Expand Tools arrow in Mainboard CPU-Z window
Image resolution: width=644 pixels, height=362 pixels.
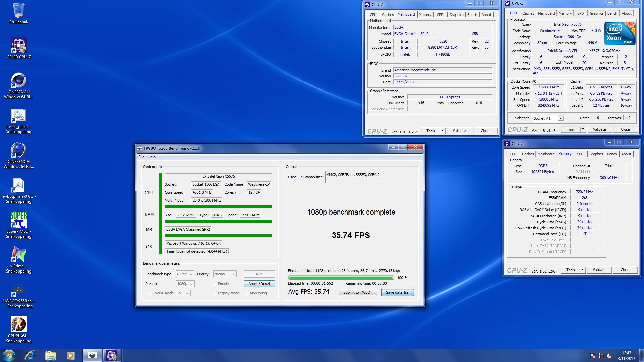tap(443, 131)
